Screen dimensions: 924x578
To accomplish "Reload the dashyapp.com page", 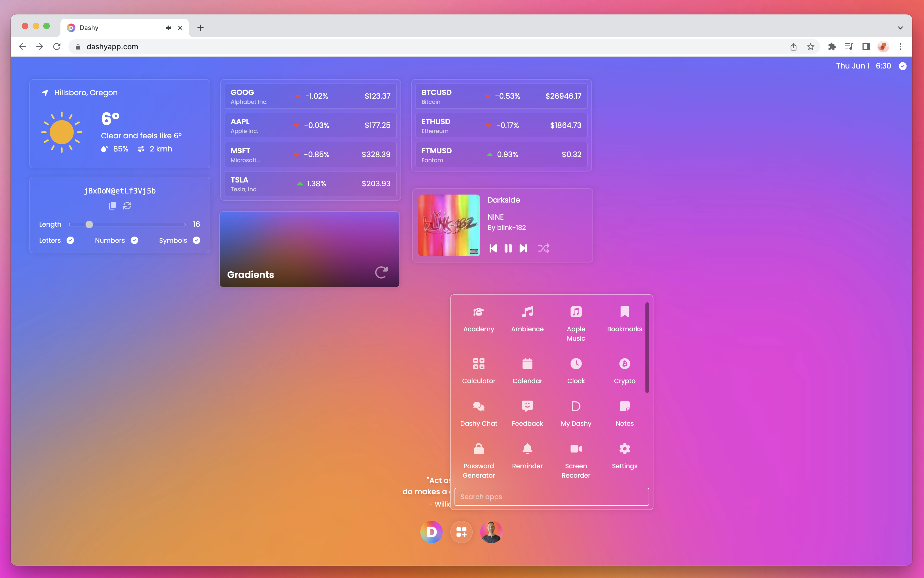I will tap(57, 47).
